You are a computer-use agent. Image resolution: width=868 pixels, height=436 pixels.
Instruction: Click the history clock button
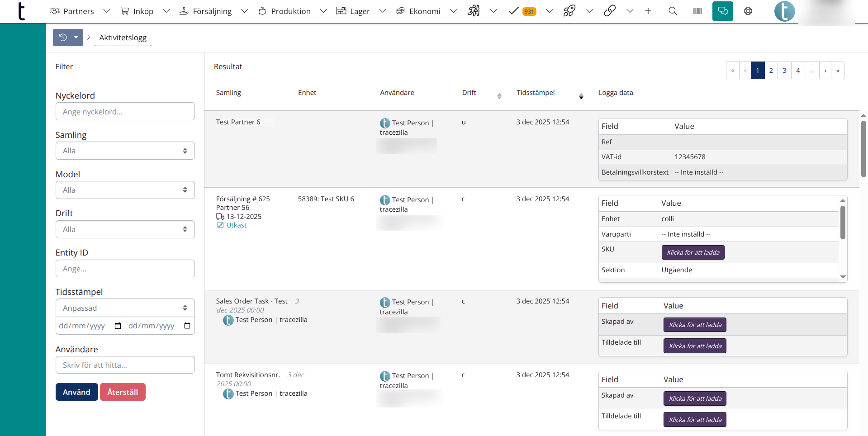[x=63, y=38]
